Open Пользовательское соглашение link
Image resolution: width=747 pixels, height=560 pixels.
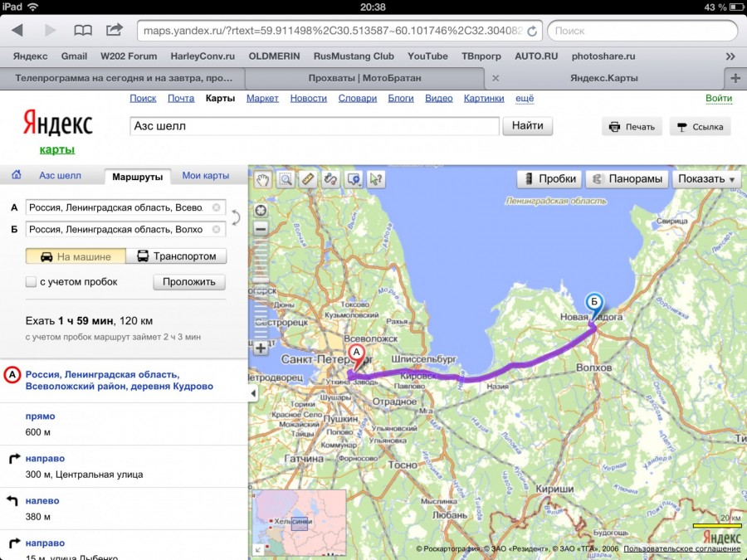click(681, 549)
